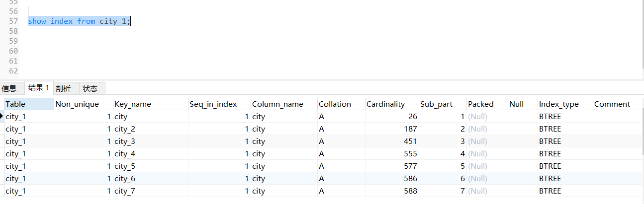Select the city_2 key name cell
The image size is (644, 204).
point(150,129)
